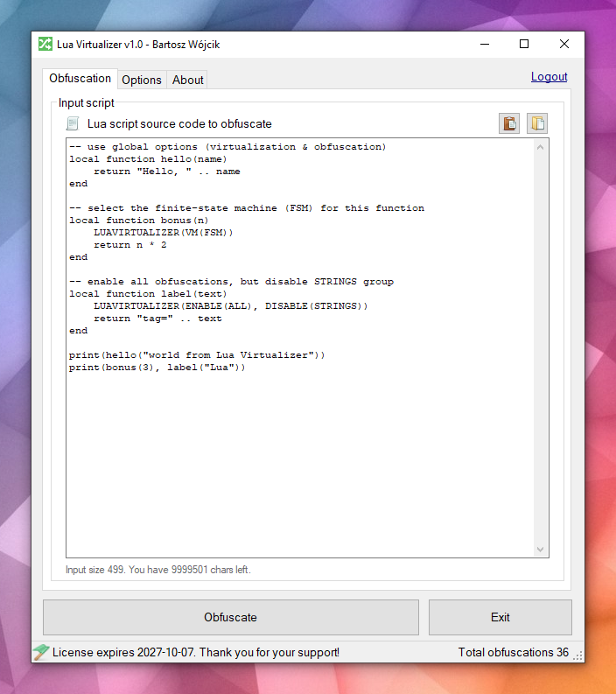Open the About tab
The height and width of the screenshot is (694, 616).
pyautogui.click(x=187, y=81)
